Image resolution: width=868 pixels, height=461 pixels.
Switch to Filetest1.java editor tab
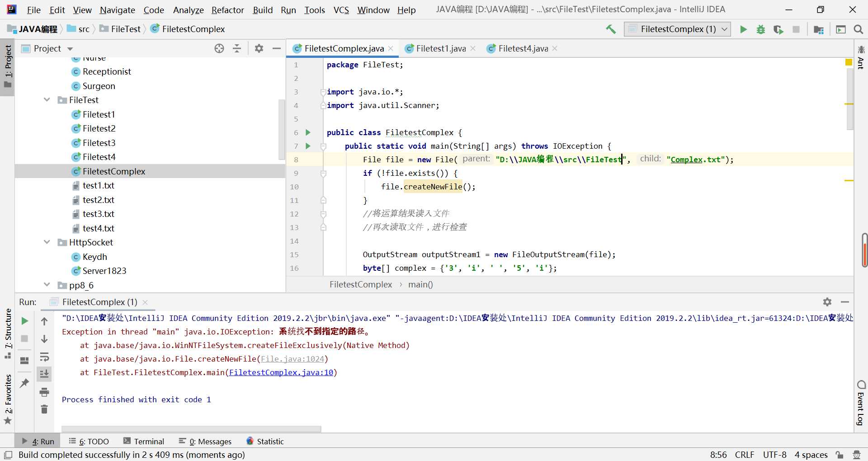point(441,48)
